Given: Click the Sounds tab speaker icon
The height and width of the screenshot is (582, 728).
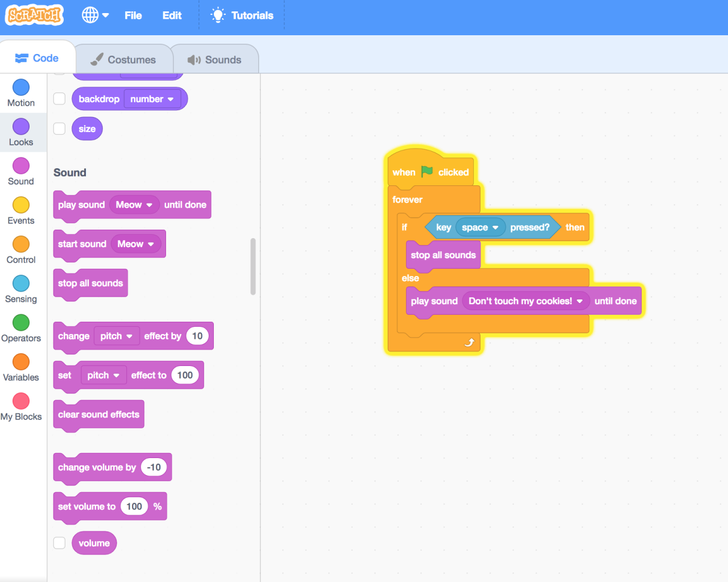Looking at the screenshot, I should click(x=194, y=60).
